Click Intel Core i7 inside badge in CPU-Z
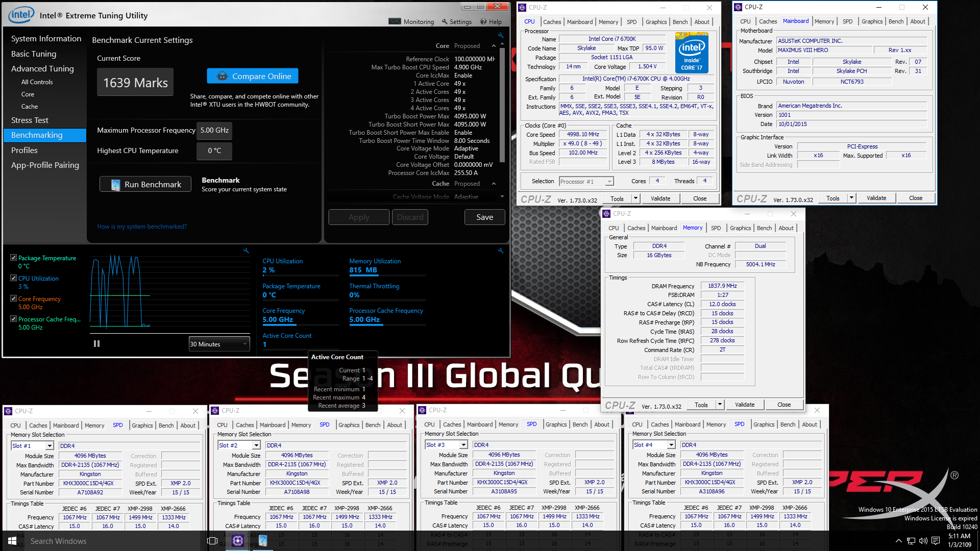The height and width of the screenshot is (551, 980). pyautogui.click(x=692, y=52)
